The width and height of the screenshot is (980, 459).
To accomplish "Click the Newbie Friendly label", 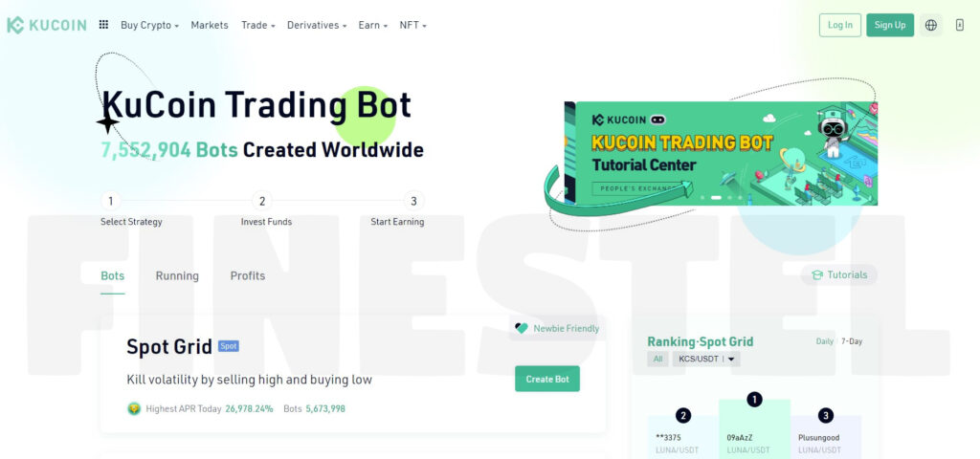I will click(x=567, y=329).
